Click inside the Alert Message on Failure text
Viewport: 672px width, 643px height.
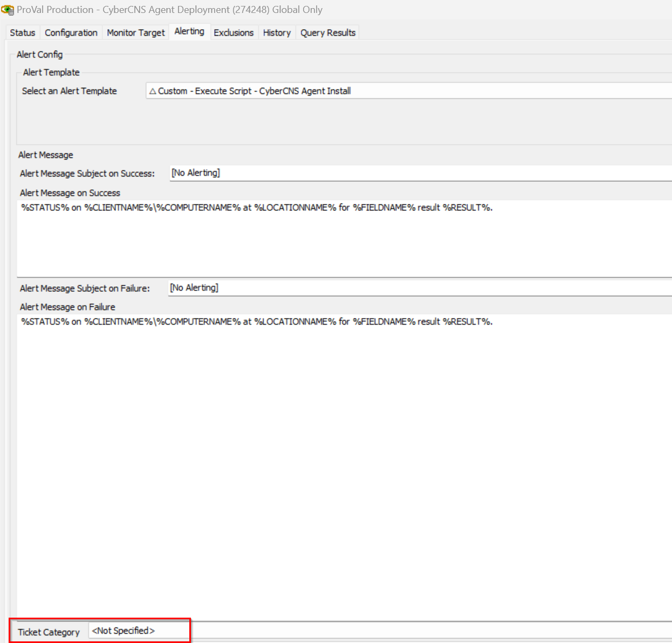[257, 322]
